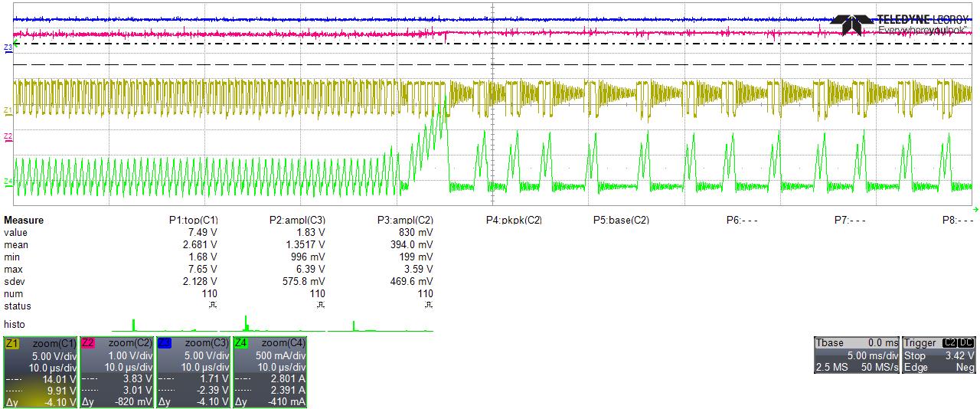The image size is (980, 409).
Task: Open the Trigger descriptor box
Action: [939, 355]
